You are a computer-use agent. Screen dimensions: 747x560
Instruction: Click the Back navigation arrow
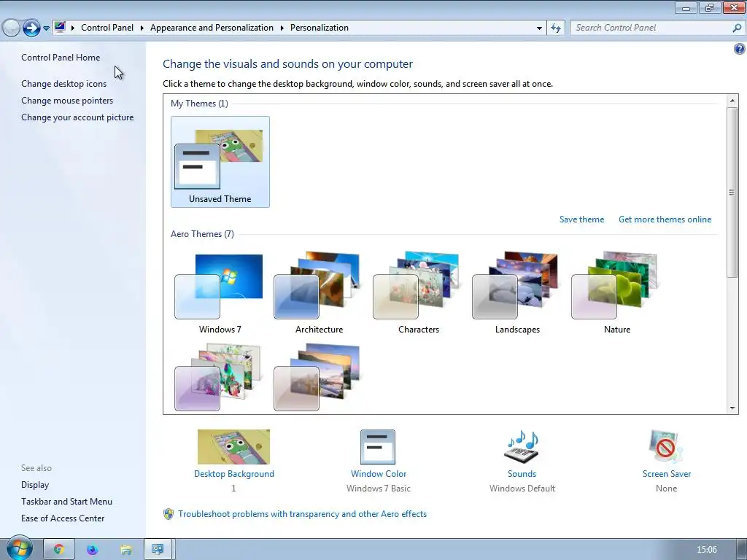coord(11,28)
